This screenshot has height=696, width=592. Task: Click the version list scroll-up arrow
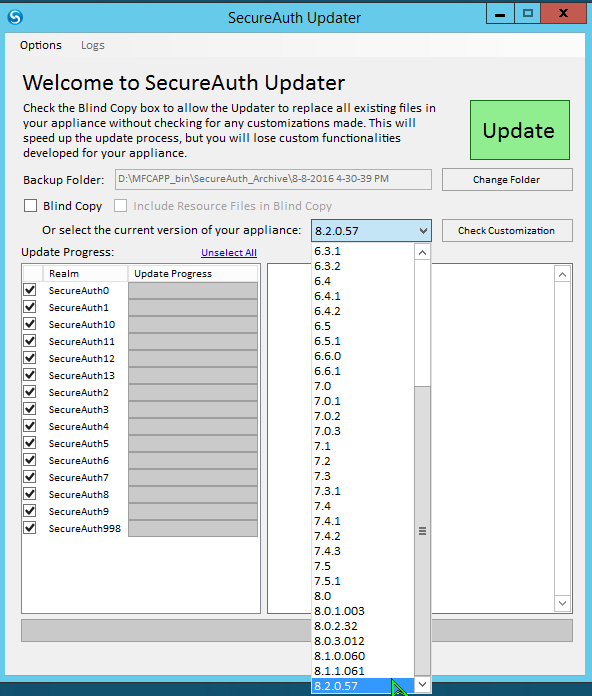coord(422,253)
